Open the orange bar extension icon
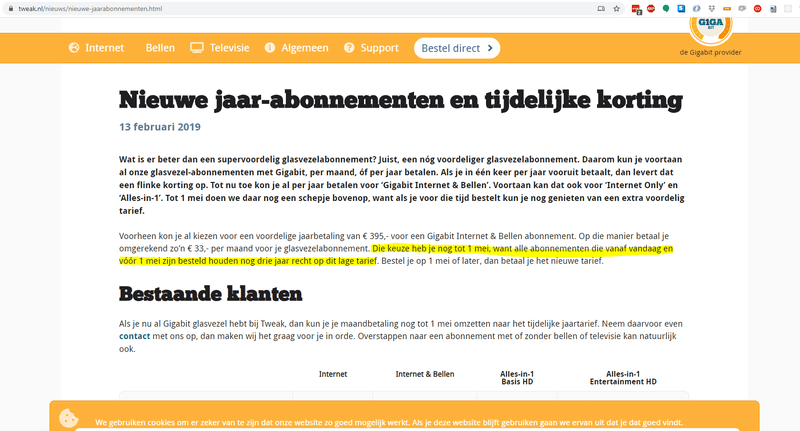 [x=727, y=9]
